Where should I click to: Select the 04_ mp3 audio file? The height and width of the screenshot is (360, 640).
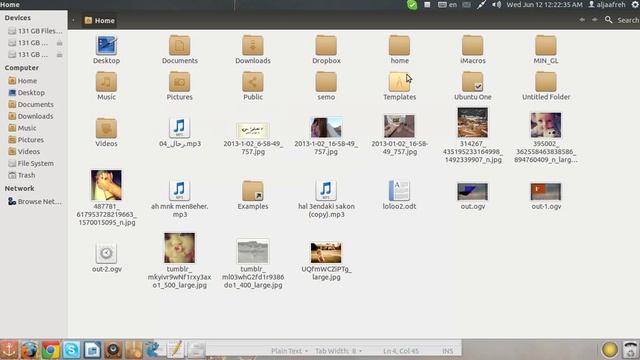(x=180, y=128)
